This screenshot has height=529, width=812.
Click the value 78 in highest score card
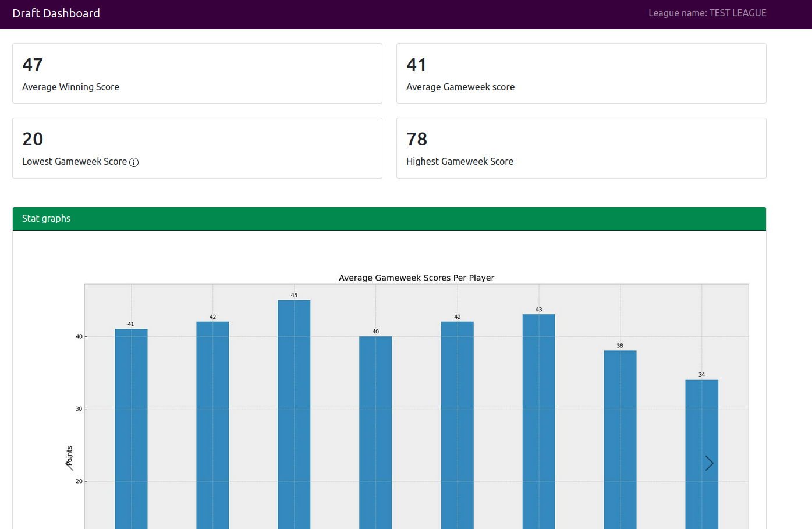click(417, 139)
